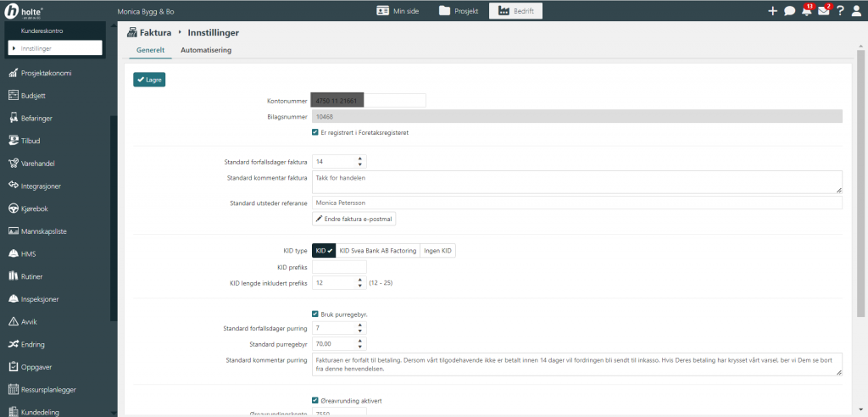Toggle the Bruk purregebyr checkbox

pos(316,314)
